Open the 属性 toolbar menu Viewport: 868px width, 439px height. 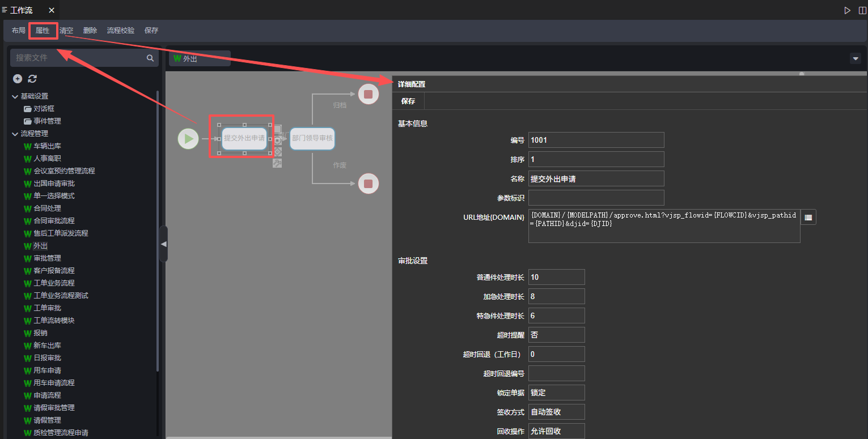(43, 31)
